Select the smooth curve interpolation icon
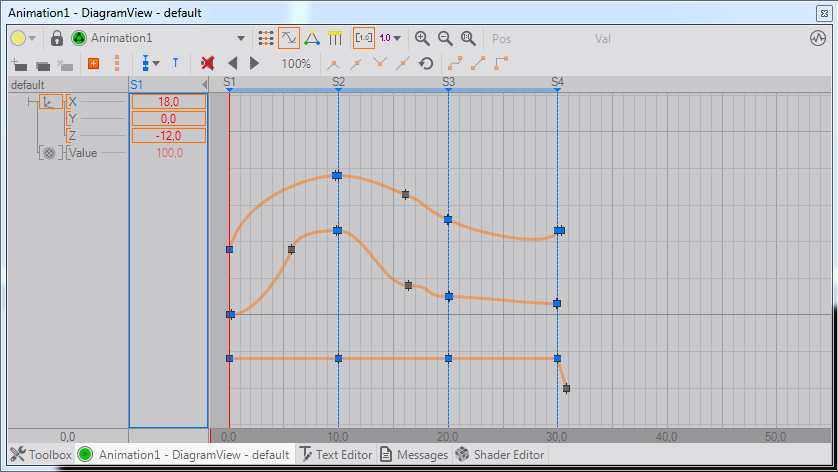The image size is (838, 472). pos(456,63)
